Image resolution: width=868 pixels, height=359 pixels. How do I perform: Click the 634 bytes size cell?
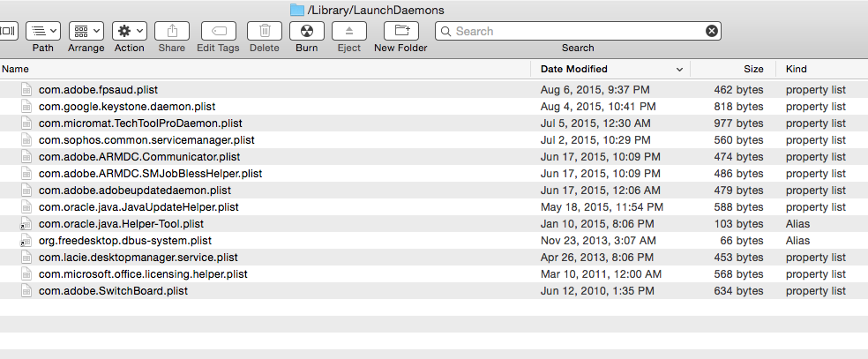pos(738,291)
